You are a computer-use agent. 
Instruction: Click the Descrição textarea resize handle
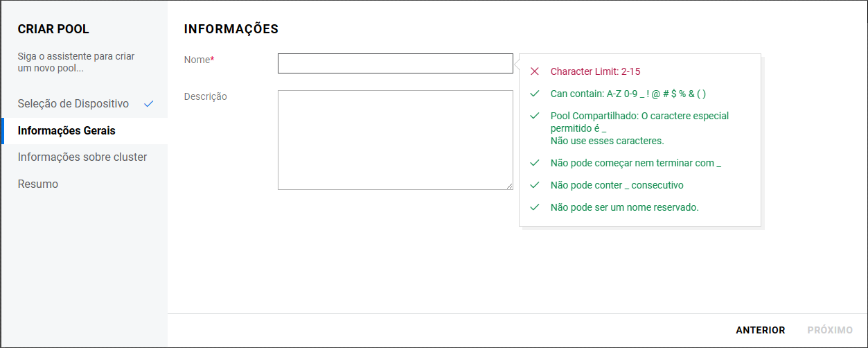[509, 186]
